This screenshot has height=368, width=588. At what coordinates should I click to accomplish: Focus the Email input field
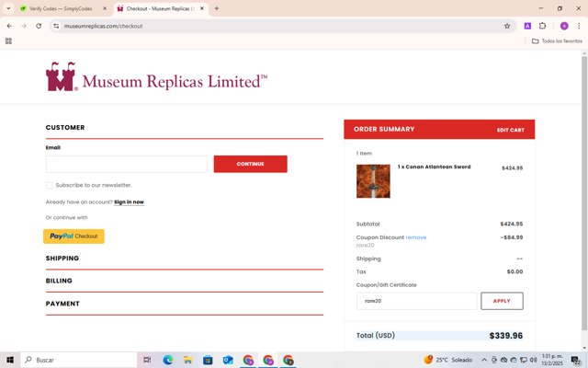(x=127, y=164)
